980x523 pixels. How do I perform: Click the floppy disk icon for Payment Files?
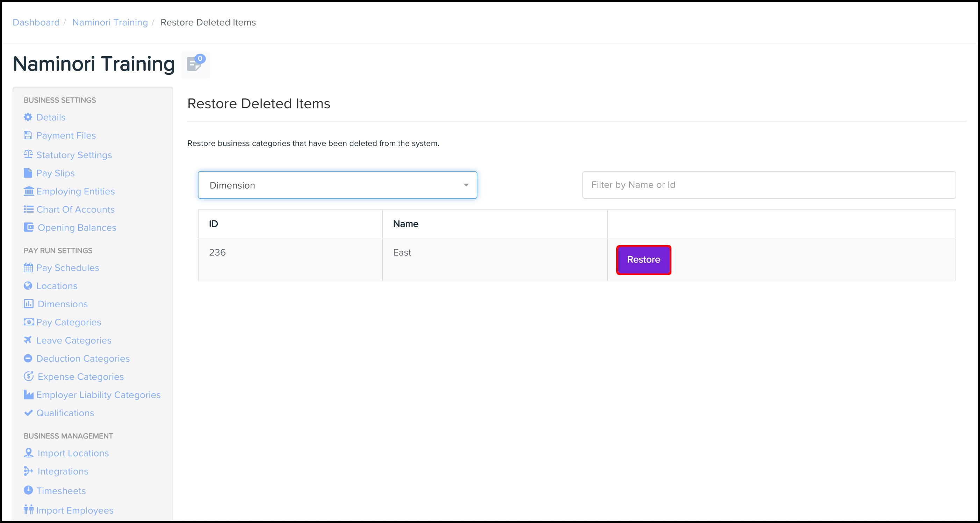pyautogui.click(x=28, y=135)
